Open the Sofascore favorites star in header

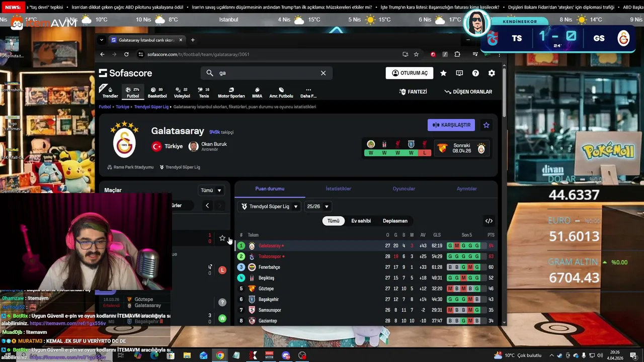pos(443,73)
